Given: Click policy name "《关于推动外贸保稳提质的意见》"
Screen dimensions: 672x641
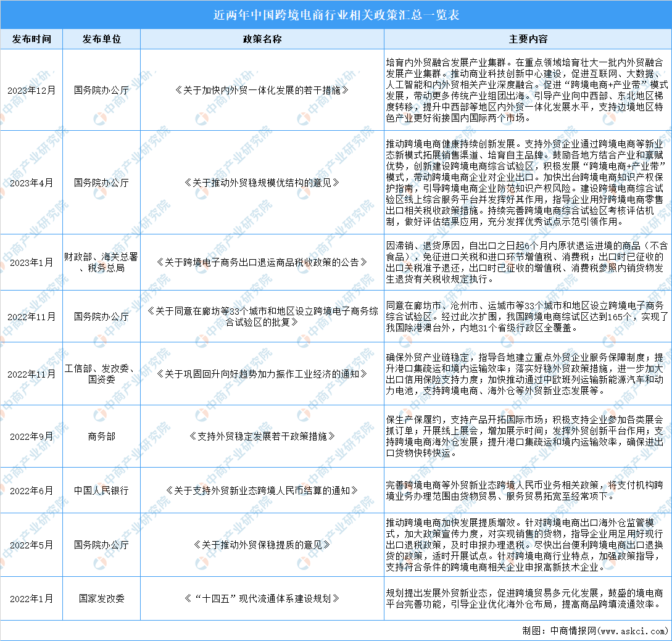Looking at the screenshot, I should pos(262,545).
